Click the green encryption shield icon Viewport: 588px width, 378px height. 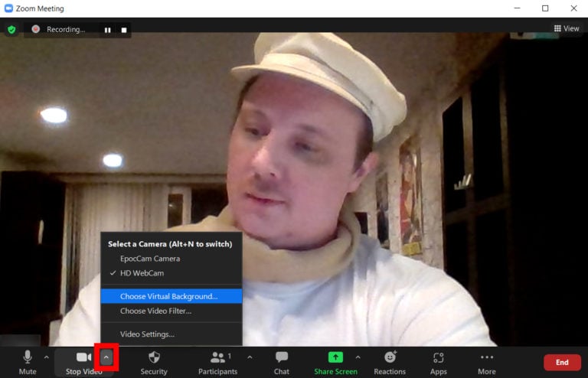[x=11, y=29]
